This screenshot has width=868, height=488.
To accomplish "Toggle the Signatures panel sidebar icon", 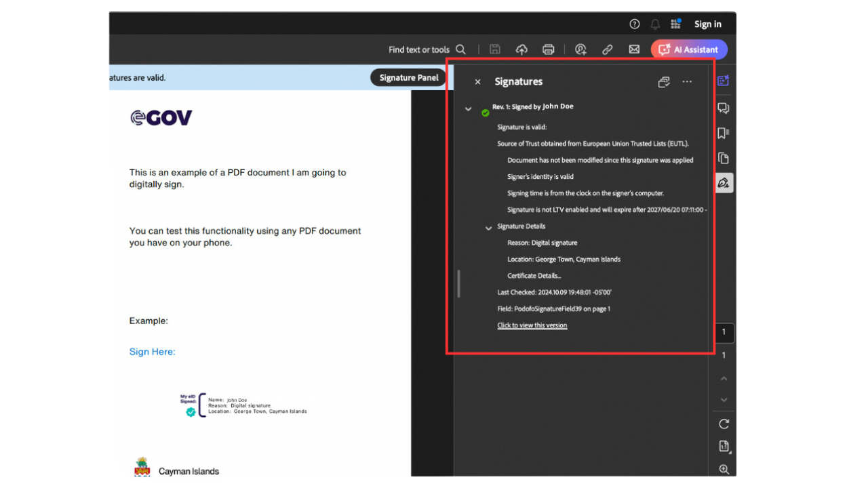I will coord(724,183).
